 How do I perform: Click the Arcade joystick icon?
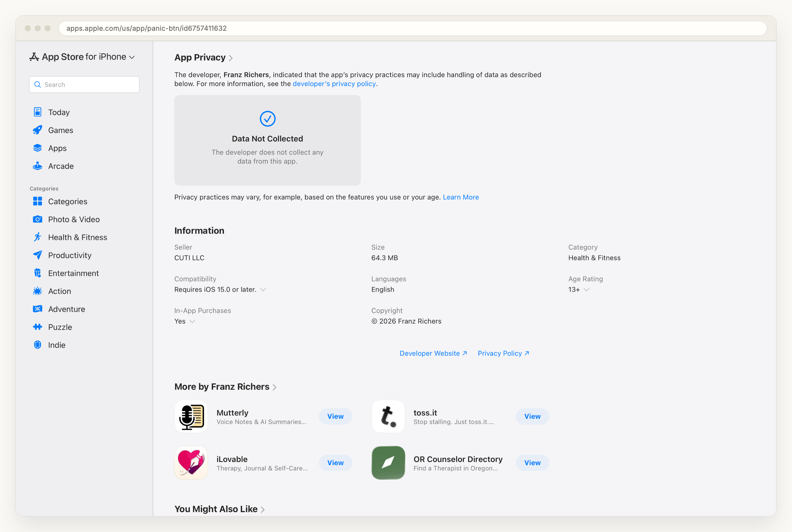click(37, 166)
